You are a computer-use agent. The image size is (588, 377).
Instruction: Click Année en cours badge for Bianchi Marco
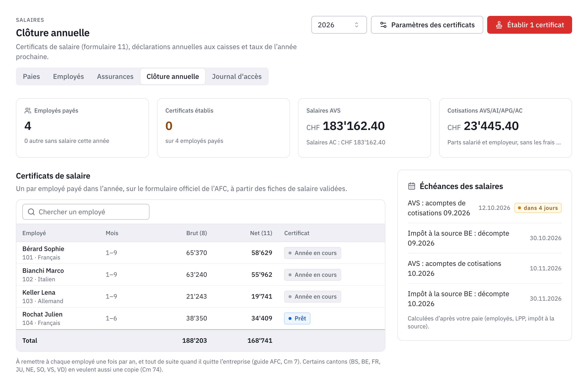click(x=313, y=275)
